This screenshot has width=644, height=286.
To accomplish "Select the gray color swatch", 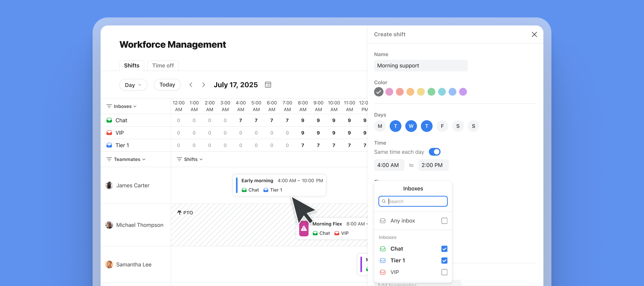I will pos(379,92).
